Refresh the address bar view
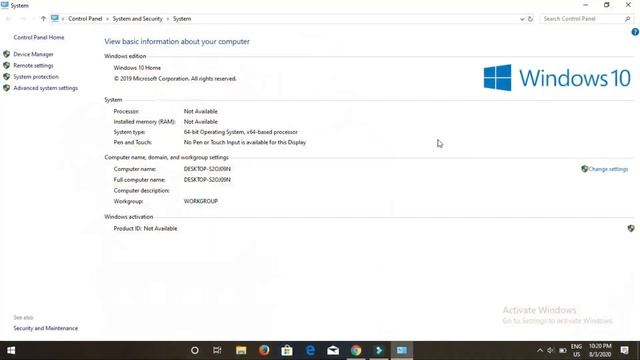 [530, 19]
